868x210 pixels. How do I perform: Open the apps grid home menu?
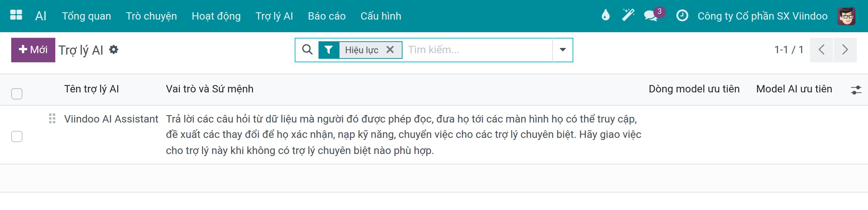tap(16, 15)
